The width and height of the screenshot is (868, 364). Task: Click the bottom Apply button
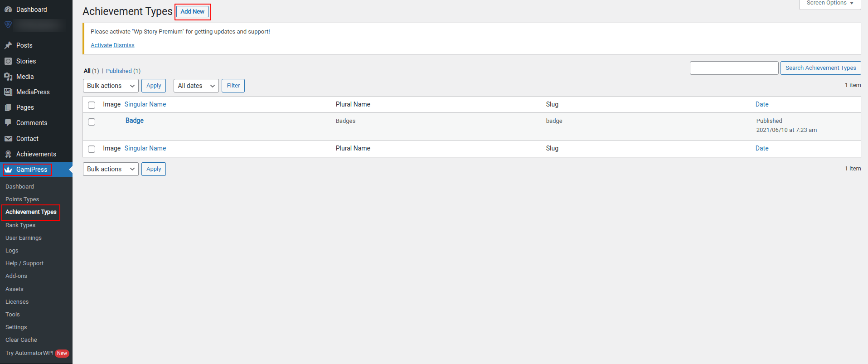pos(154,169)
